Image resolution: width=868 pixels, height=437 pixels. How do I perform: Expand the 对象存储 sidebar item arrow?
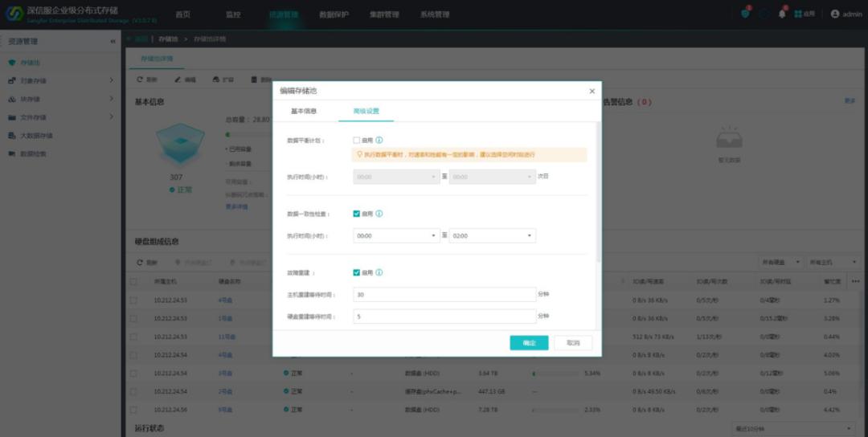point(111,80)
